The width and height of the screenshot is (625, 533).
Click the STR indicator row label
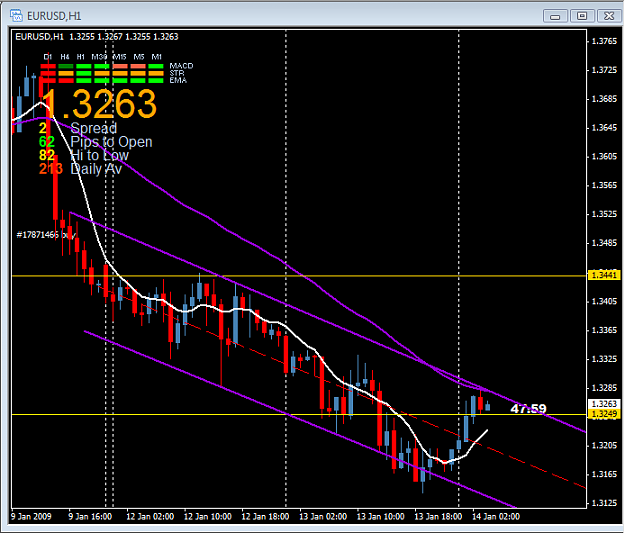177,73
